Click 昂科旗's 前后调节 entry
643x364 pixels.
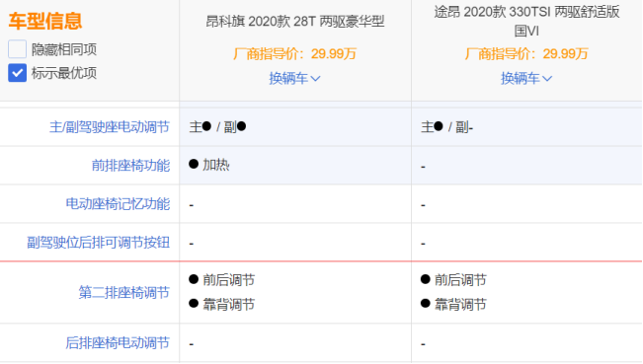coord(222,280)
